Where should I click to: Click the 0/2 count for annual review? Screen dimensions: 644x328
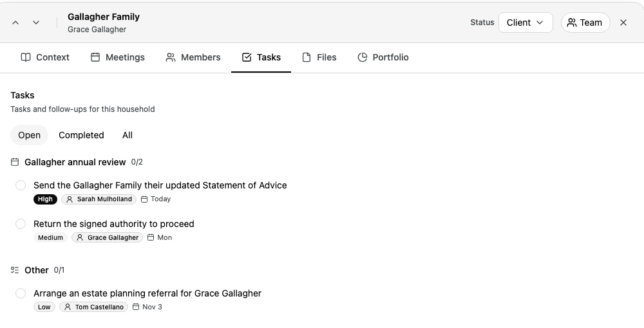click(x=137, y=162)
